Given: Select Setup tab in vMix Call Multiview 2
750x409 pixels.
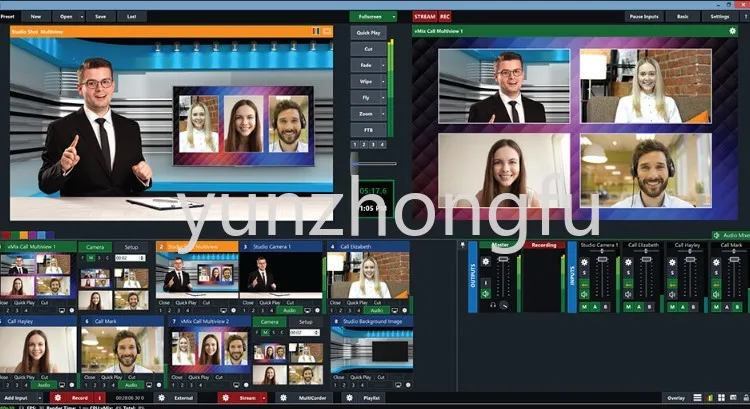Looking at the screenshot, I should pyautogui.click(x=306, y=322).
